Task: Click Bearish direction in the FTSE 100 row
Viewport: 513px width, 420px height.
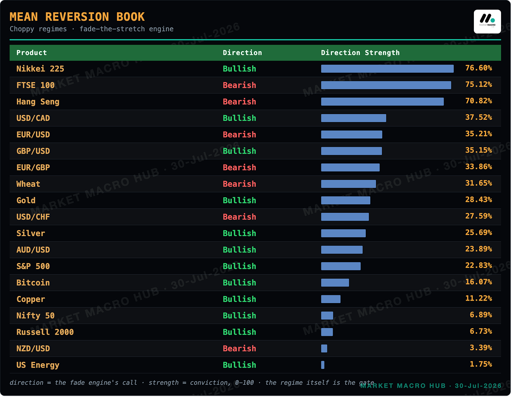Action: coord(240,85)
